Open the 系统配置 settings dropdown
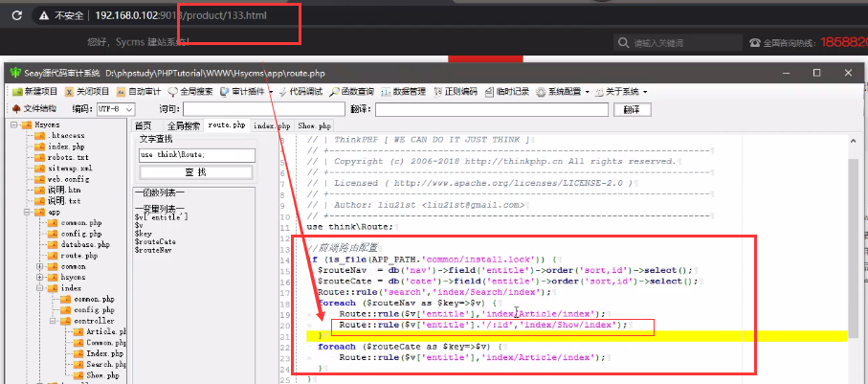 pos(565,92)
